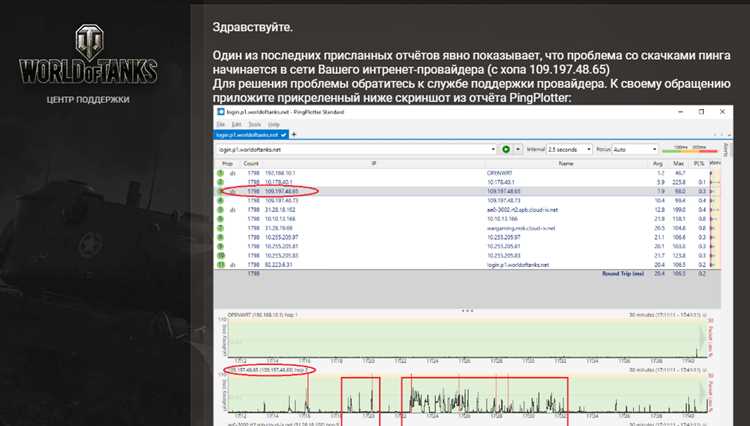The height and width of the screenshot is (426, 750).
Task: Click the hop 5 number icon
Action: point(221,210)
